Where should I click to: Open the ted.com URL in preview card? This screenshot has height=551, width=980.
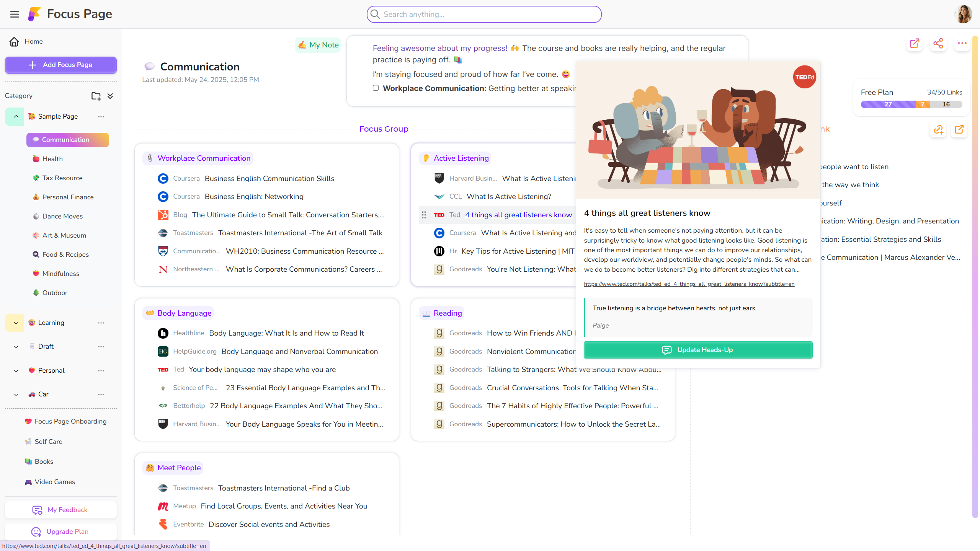point(689,284)
